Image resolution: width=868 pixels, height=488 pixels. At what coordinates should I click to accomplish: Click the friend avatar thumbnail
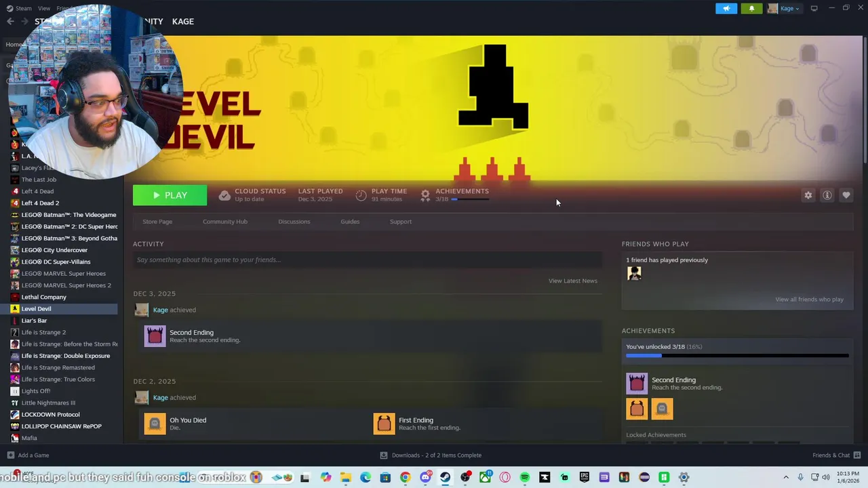pyautogui.click(x=634, y=273)
